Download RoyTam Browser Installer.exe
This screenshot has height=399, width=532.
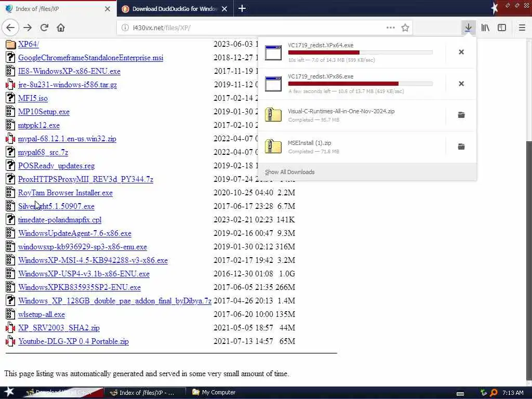click(x=65, y=193)
